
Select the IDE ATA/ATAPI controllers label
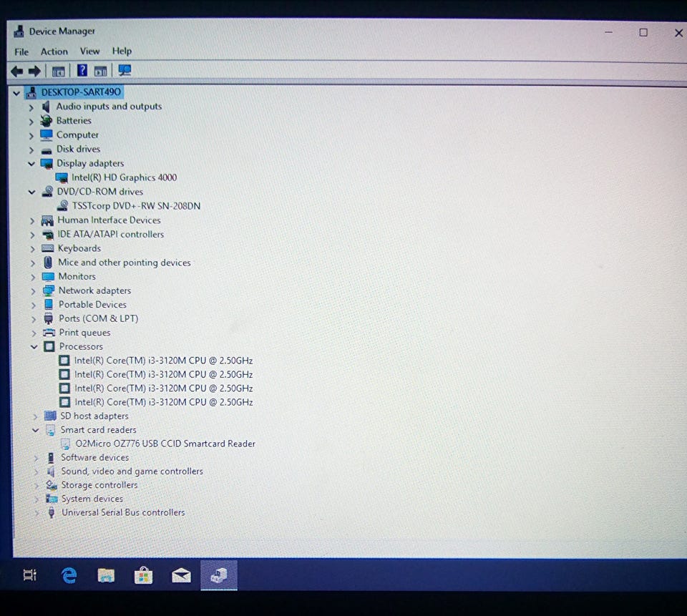click(x=110, y=235)
